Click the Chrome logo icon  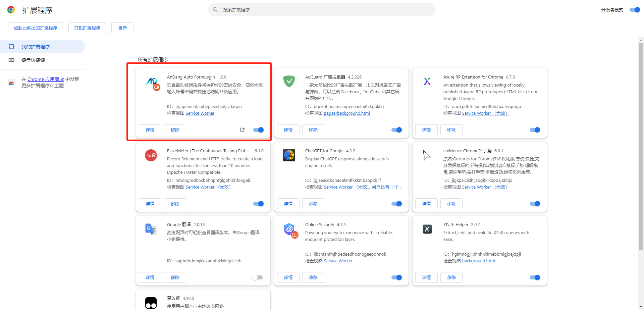(x=11, y=10)
